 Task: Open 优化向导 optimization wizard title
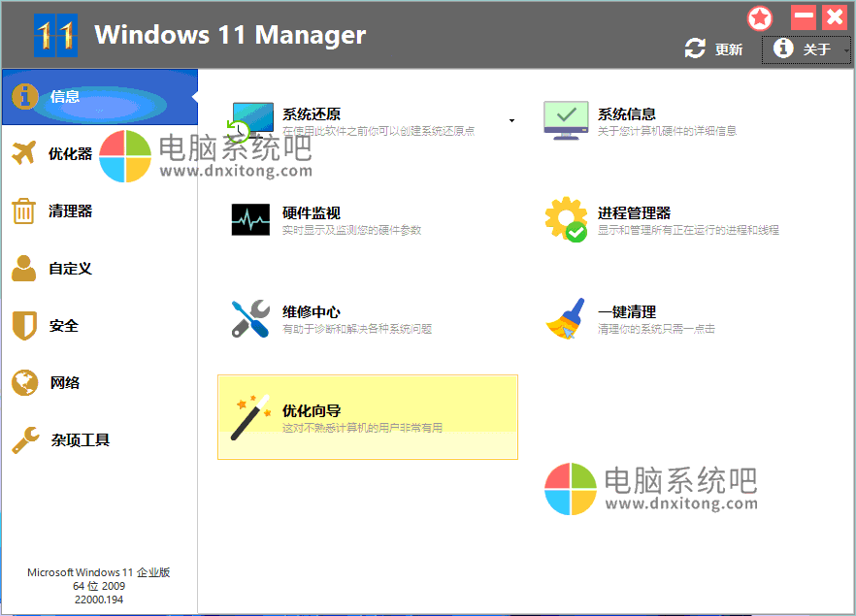[312, 411]
